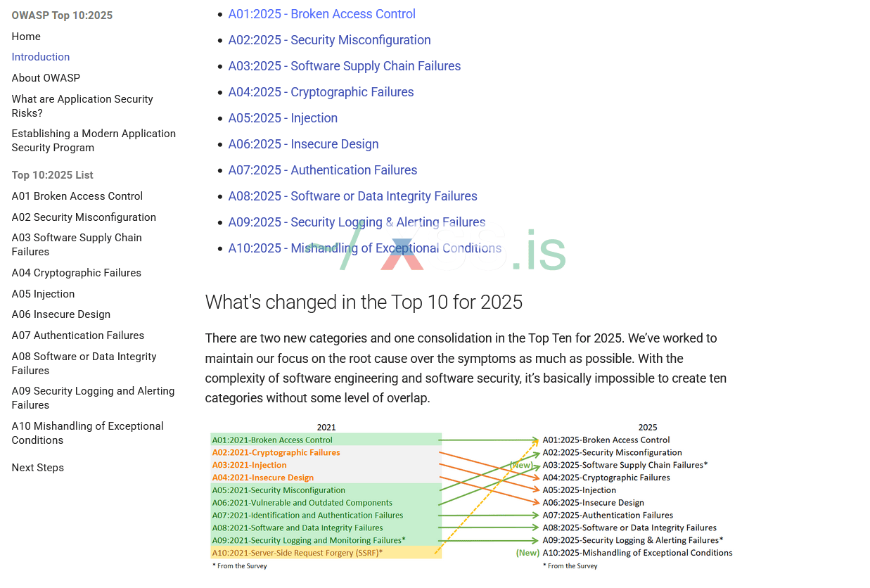Go to A07 Authentication Failures in sidebar

click(x=78, y=335)
